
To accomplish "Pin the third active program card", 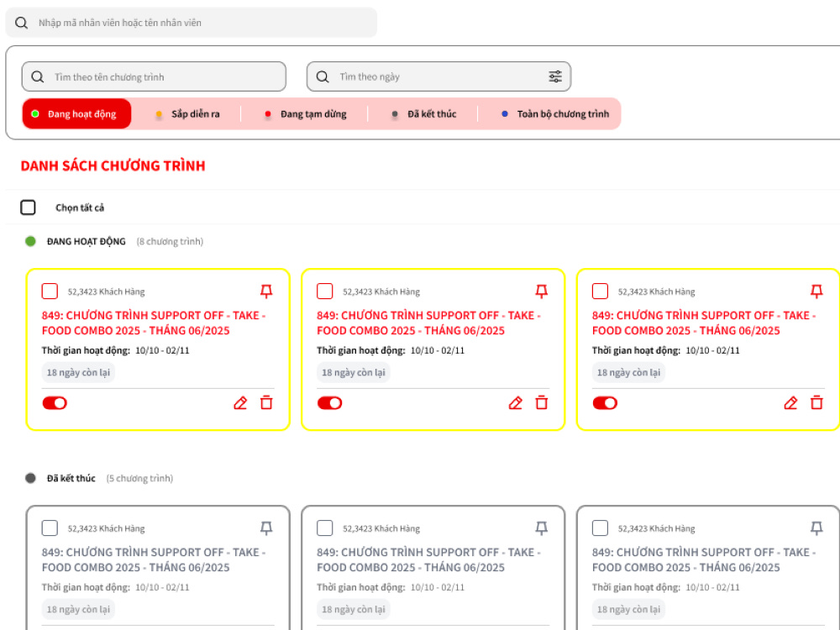I will [x=816, y=291].
